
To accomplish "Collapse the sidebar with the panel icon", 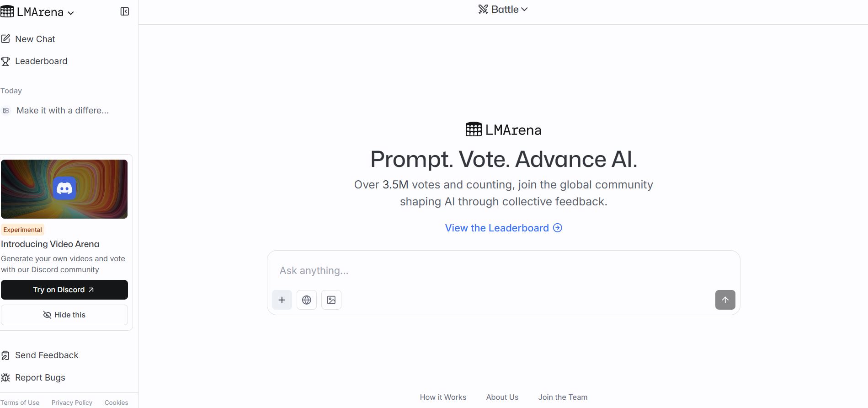I will click(124, 11).
